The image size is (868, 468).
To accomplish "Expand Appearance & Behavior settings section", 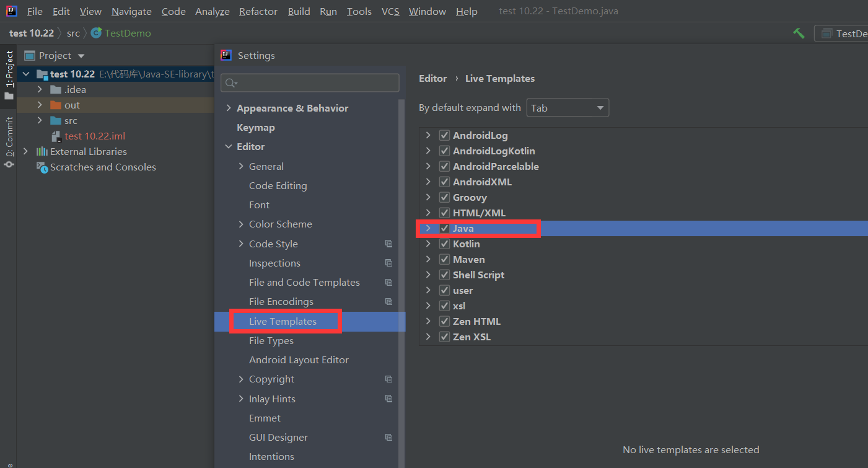I will 229,108.
